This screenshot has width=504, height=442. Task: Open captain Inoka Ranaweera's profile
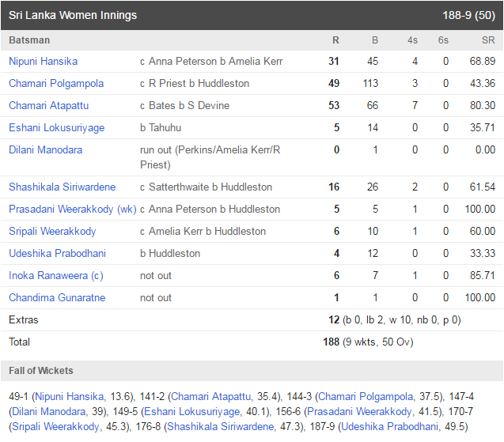click(x=56, y=276)
